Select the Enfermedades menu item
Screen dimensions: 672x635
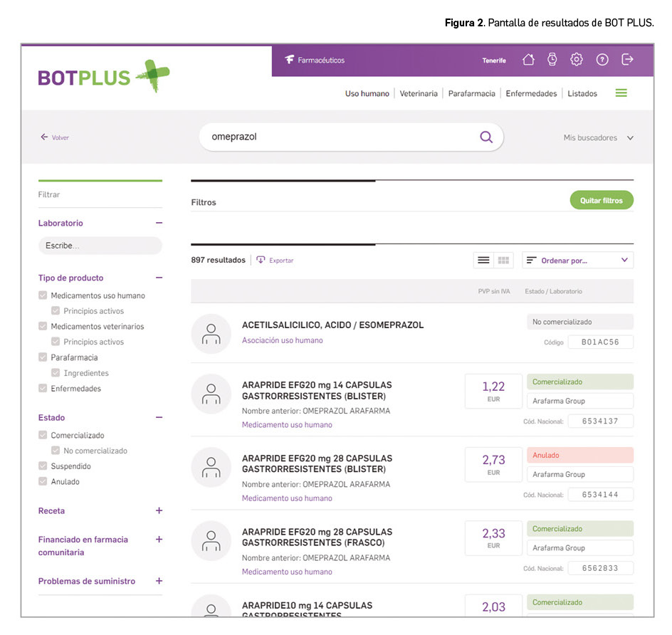[531, 93]
